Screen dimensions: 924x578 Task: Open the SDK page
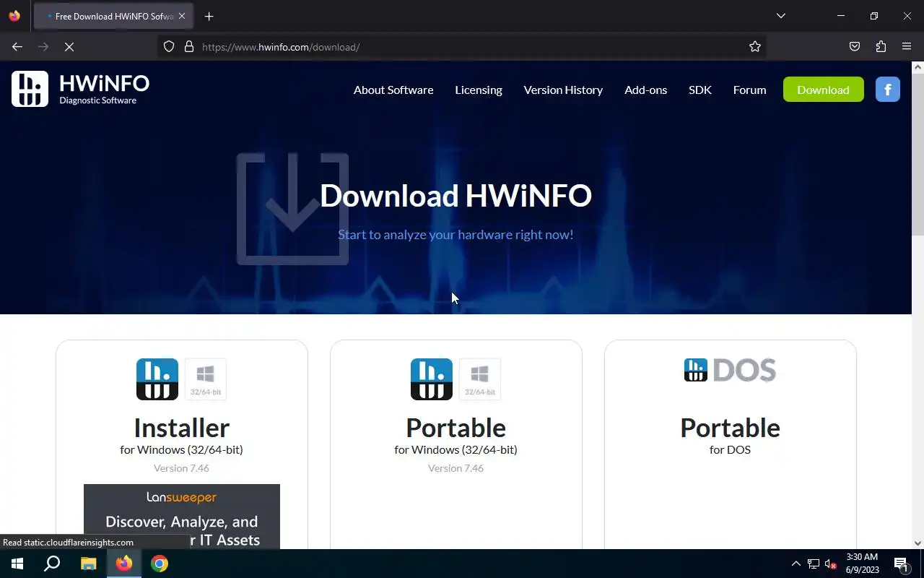tap(700, 90)
